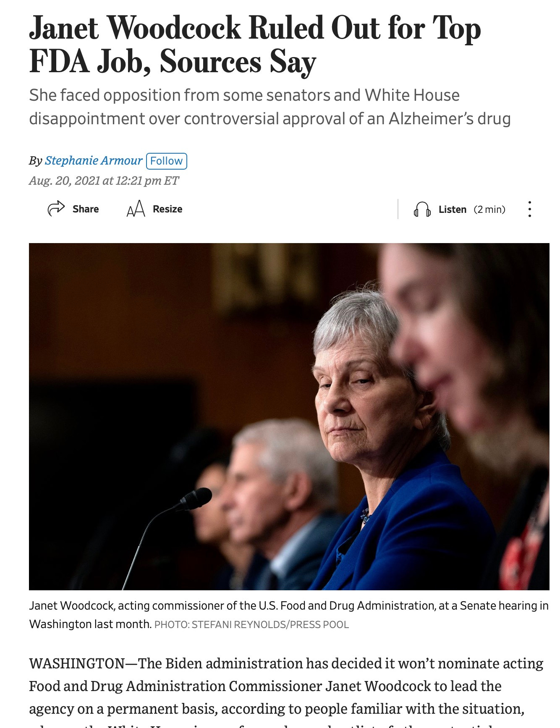Click the Resize label
Image resolution: width=560 pixels, height=728 pixels.
click(167, 209)
